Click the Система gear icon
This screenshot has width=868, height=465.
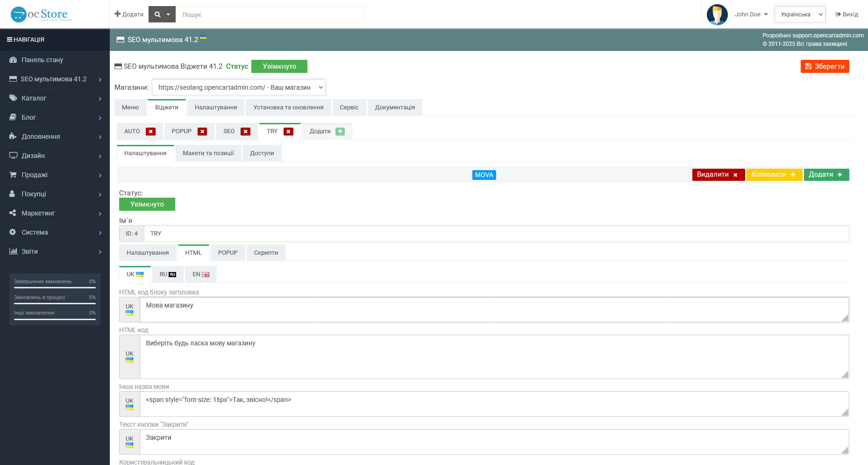13,232
